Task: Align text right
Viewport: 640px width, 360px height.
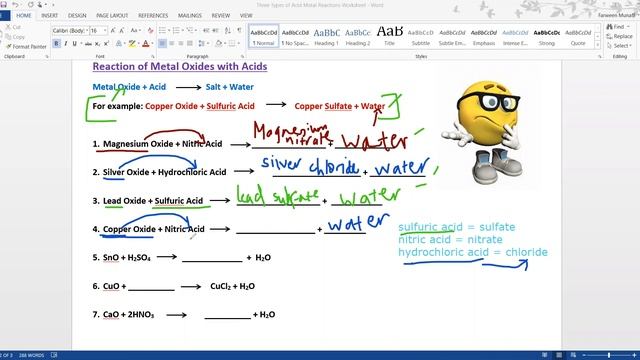Action: (x=181, y=43)
